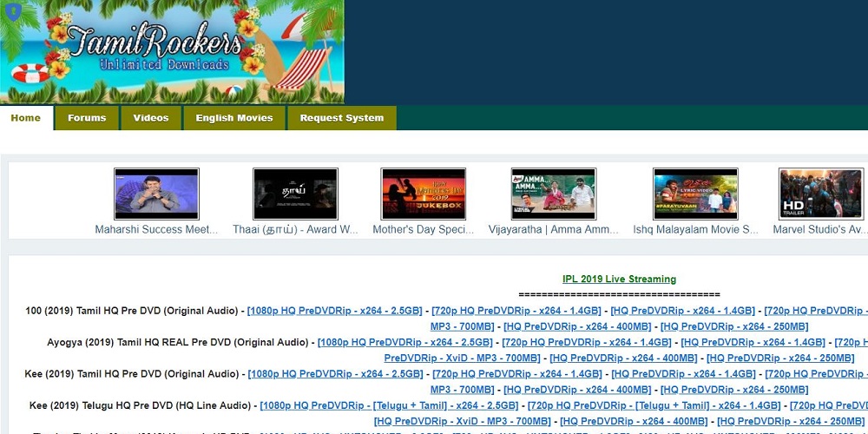Screen dimensions: 868x434
Task: Click the 'Maharshi Success Meet...' caption link
Action: 156,229
